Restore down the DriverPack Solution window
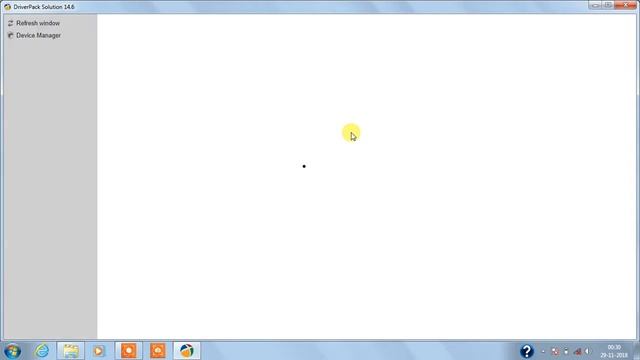 click(x=608, y=5)
